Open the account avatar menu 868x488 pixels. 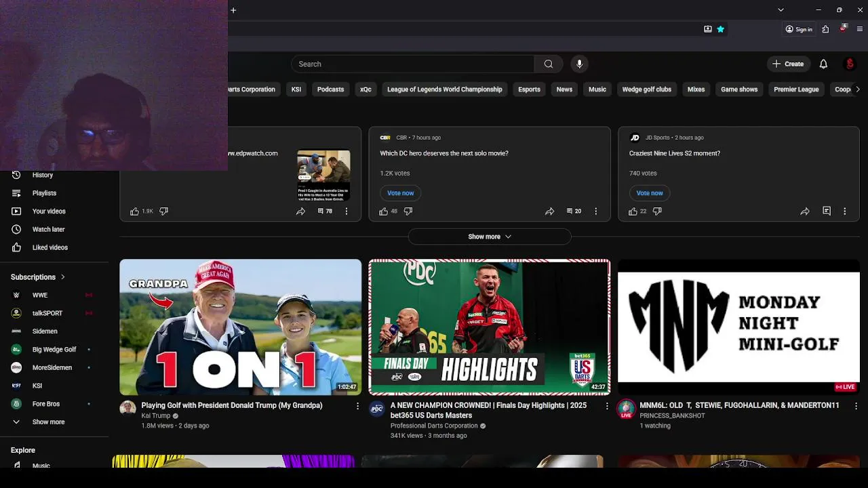pos(850,64)
